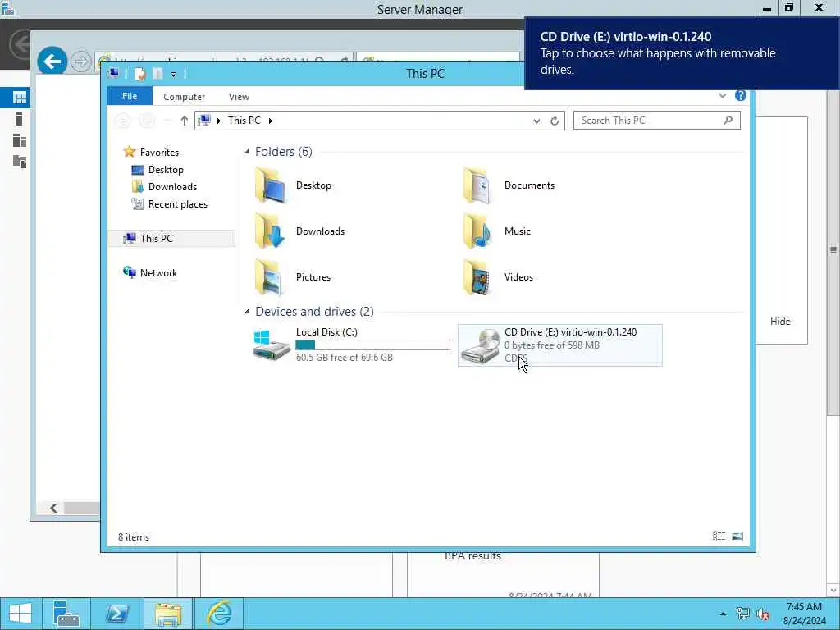Image resolution: width=840 pixels, height=630 pixels.
Task: Click the Properties quick access icon
Action: coord(139,73)
